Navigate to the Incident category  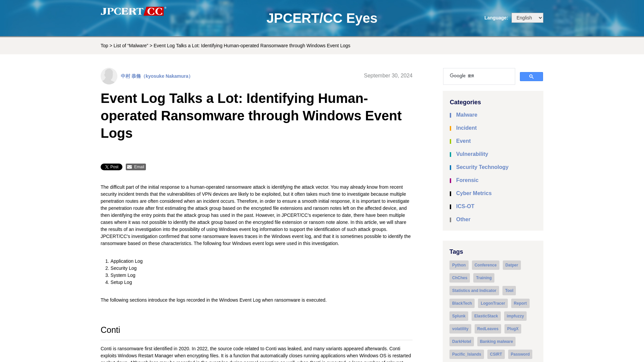(x=466, y=128)
